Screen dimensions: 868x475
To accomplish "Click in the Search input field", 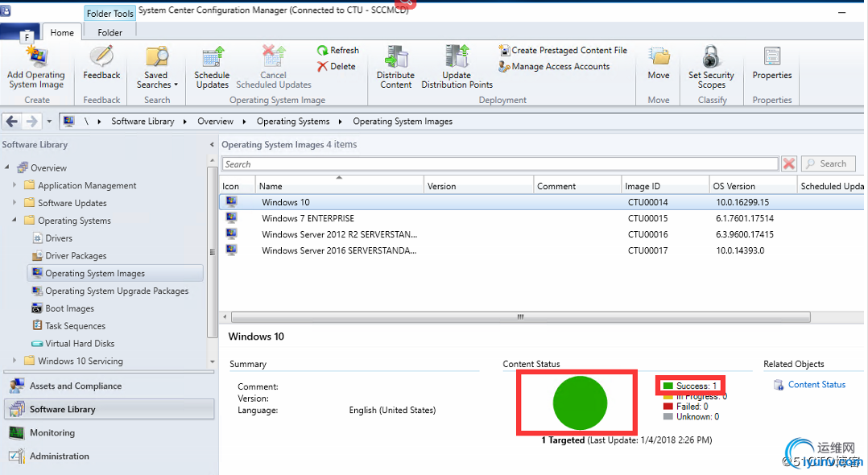I will pos(500,164).
